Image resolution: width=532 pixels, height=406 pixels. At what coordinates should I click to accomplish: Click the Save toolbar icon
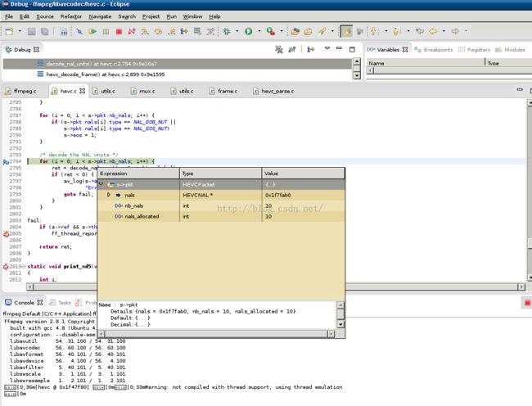(32, 32)
